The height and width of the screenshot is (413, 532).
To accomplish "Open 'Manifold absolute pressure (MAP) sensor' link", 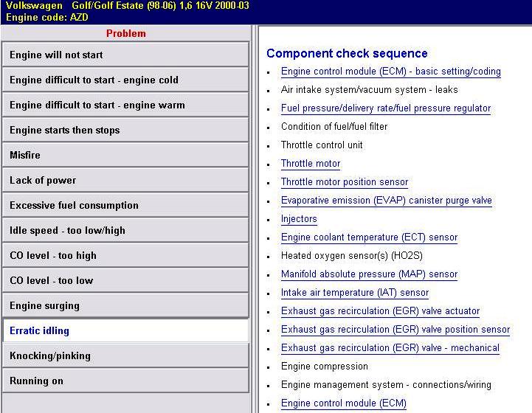I will click(369, 274).
